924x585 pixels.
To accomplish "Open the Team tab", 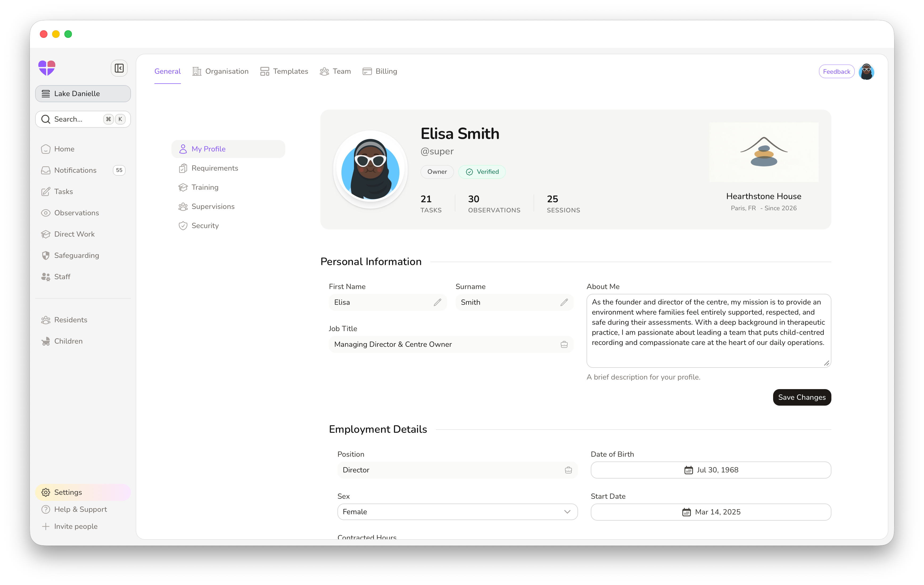I will coord(335,71).
